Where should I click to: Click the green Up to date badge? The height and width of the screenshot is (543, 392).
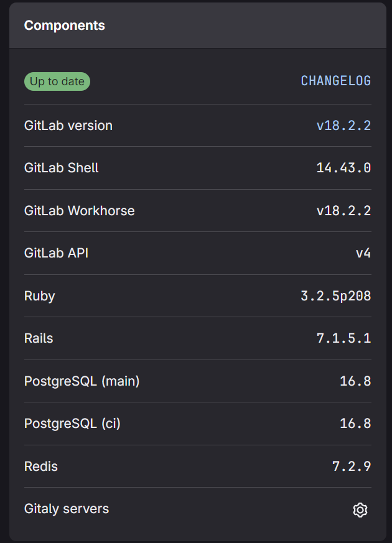pyautogui.click(x=57, y=81)
